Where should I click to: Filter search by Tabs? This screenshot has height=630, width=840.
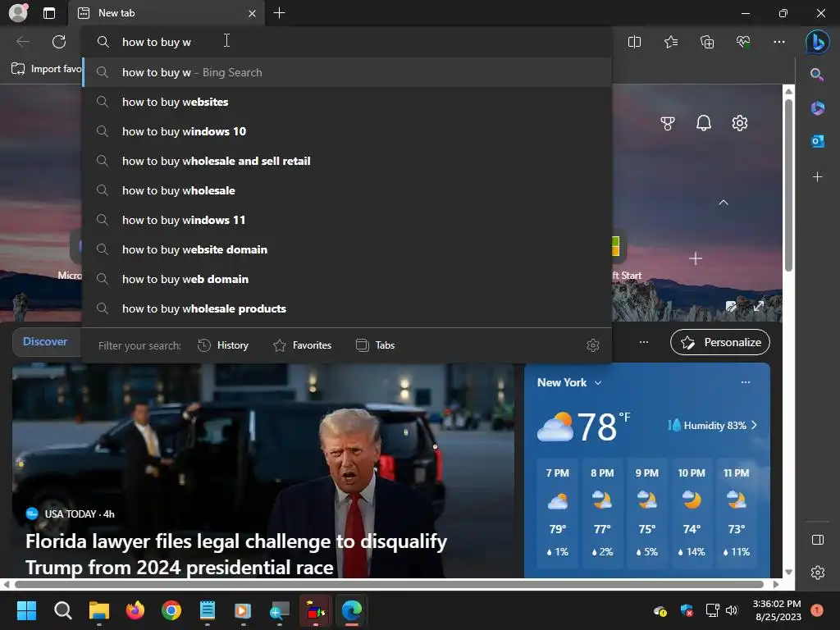click(x=376, y=345)
